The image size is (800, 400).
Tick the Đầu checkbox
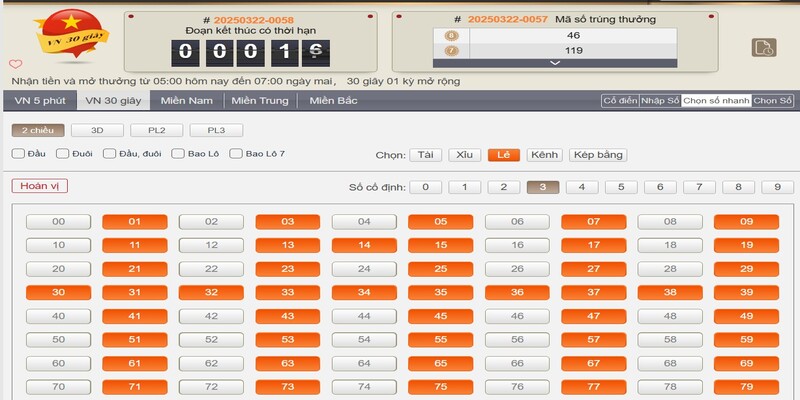[x=18, y=154]
